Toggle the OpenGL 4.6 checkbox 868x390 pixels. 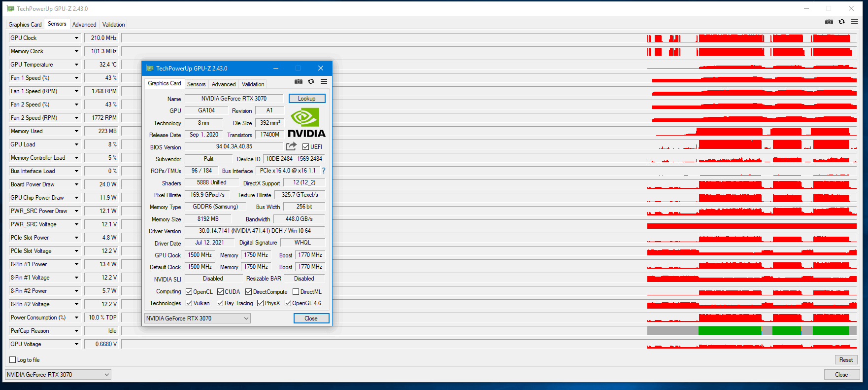point(288,303)
